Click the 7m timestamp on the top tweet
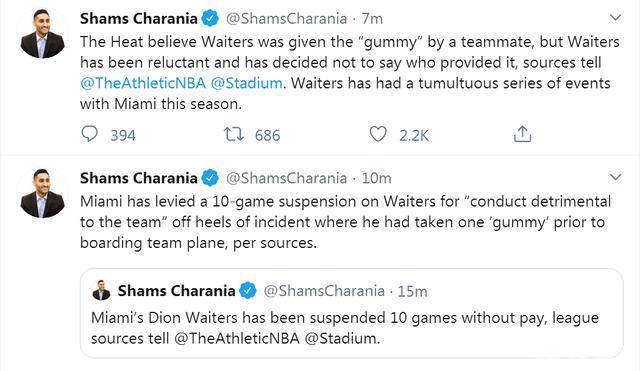This screenshot has width=640, height=371. [372, 19]
